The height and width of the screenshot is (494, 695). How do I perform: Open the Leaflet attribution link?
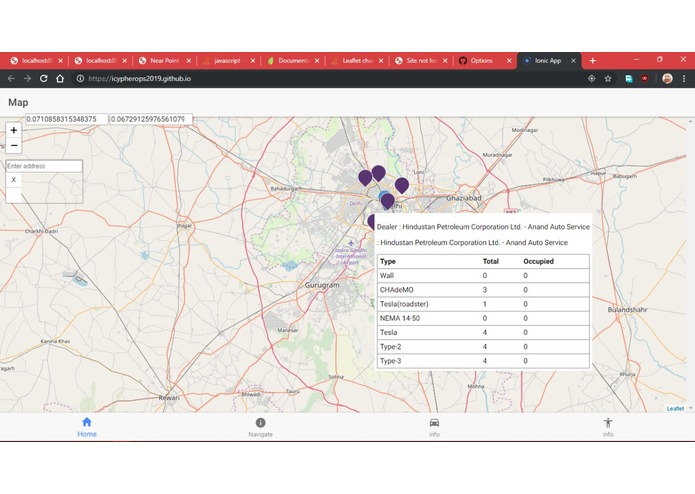tap(675, 408)
